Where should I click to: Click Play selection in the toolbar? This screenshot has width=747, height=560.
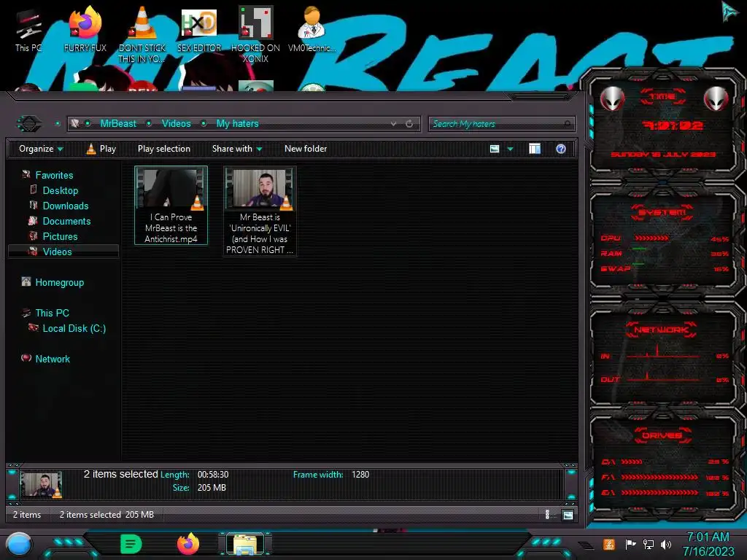tap(164, 149)
